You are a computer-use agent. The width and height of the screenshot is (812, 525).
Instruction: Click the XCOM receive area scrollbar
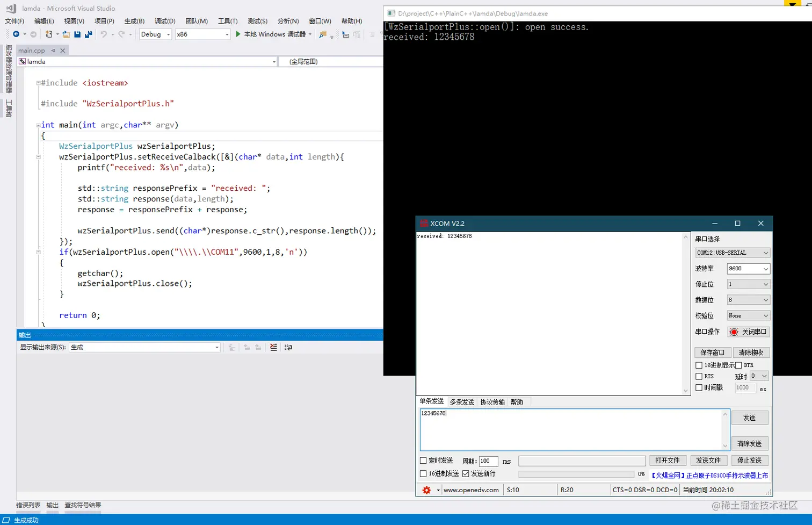[x=685, y=313]
